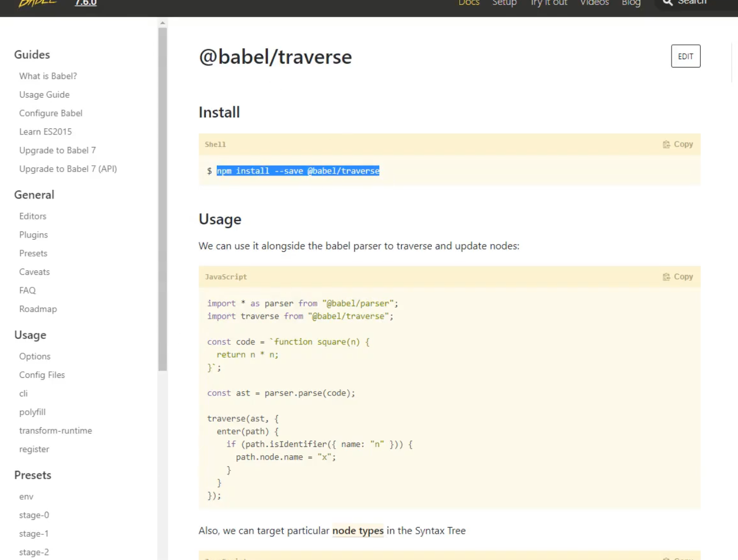Open the Roadmap sidebar link
This screenshot has width=738, height=560.
tap(38, 310)
